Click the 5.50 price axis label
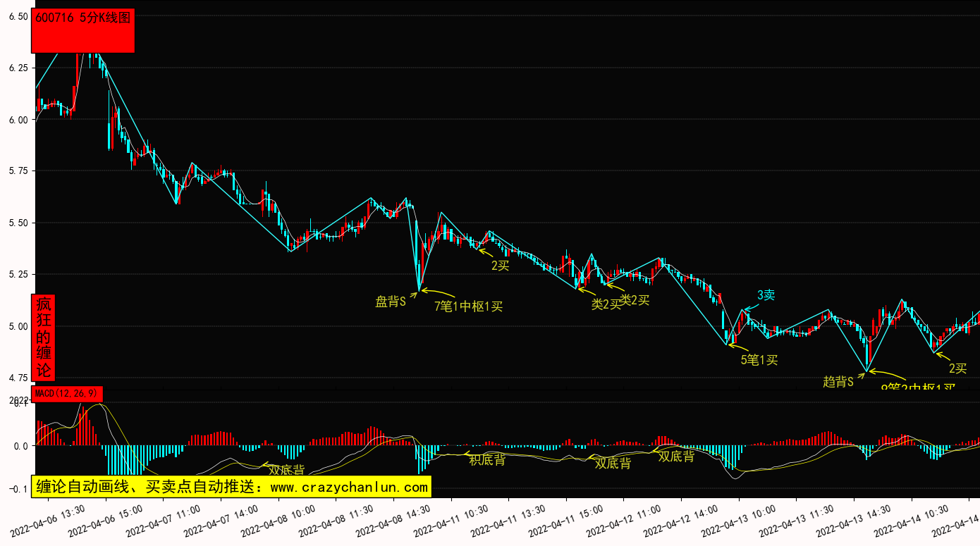980x546 pixels. (x=18, y=223)
